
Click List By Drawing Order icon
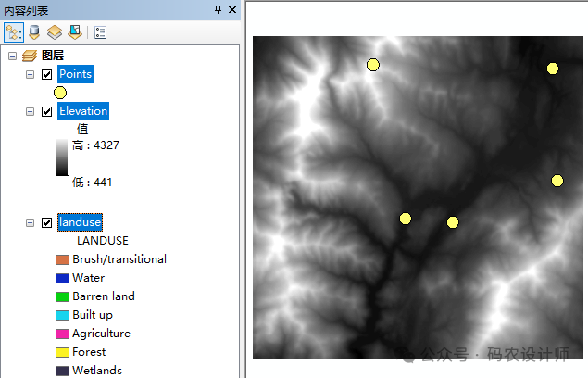click(x=14, y=32)
